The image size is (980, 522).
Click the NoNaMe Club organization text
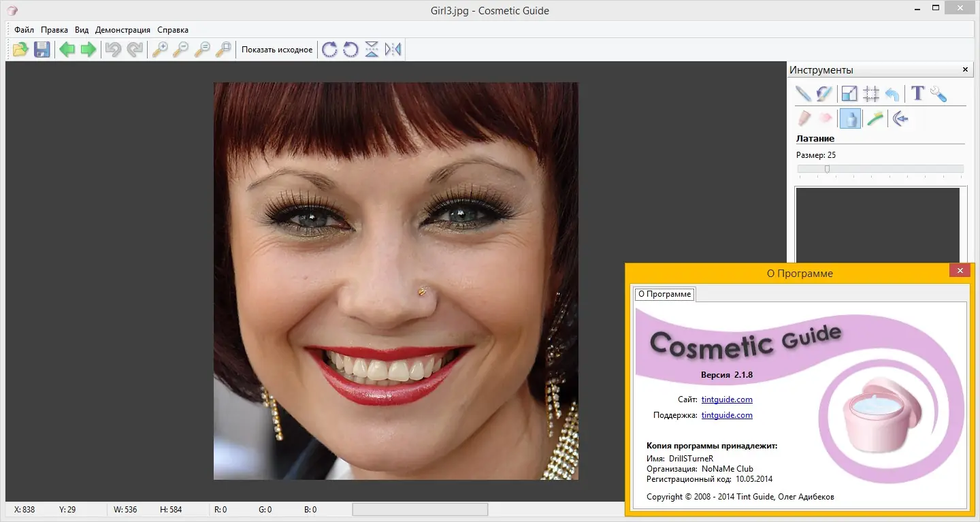click(729, 469)
